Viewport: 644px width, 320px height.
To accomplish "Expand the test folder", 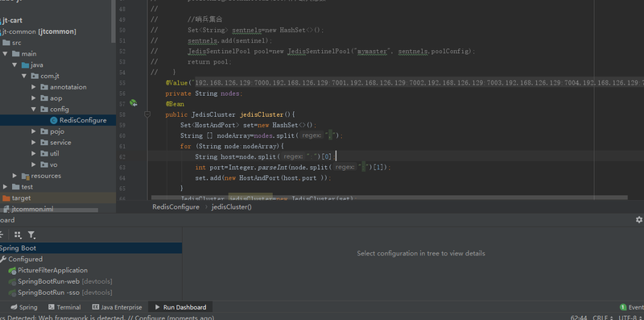I will pos(5,187).
